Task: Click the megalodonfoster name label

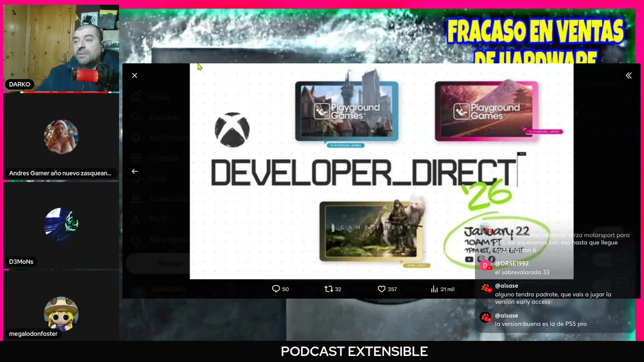Action: (x=33, y=334)
